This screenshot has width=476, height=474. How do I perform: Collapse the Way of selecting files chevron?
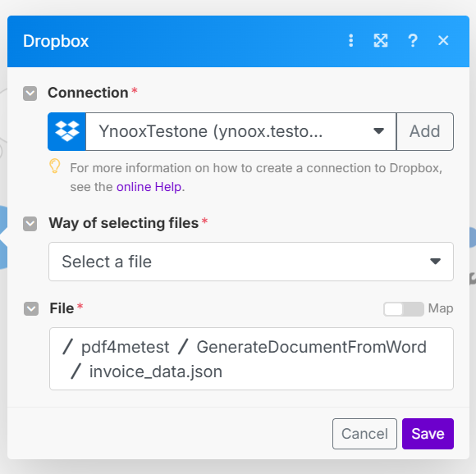coord(30,224)
